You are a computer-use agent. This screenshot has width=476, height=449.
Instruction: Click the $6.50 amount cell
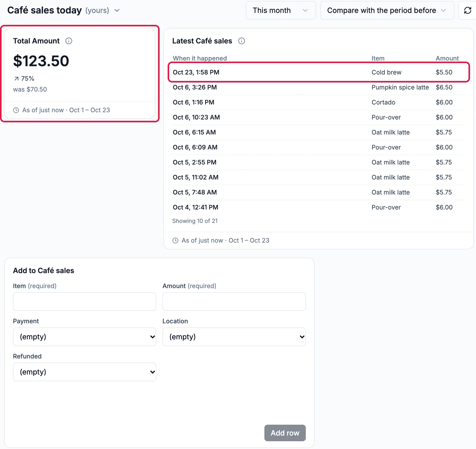[x=444, y=87]
